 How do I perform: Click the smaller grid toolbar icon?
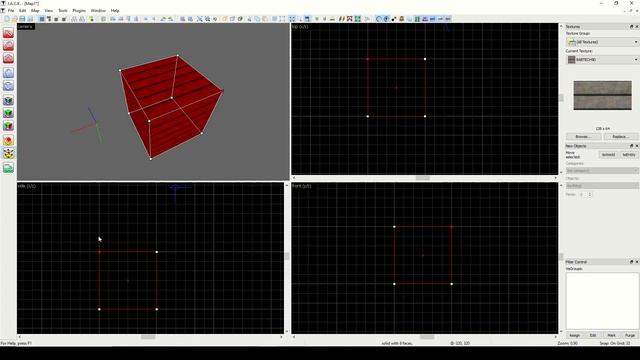click(56, 19)
